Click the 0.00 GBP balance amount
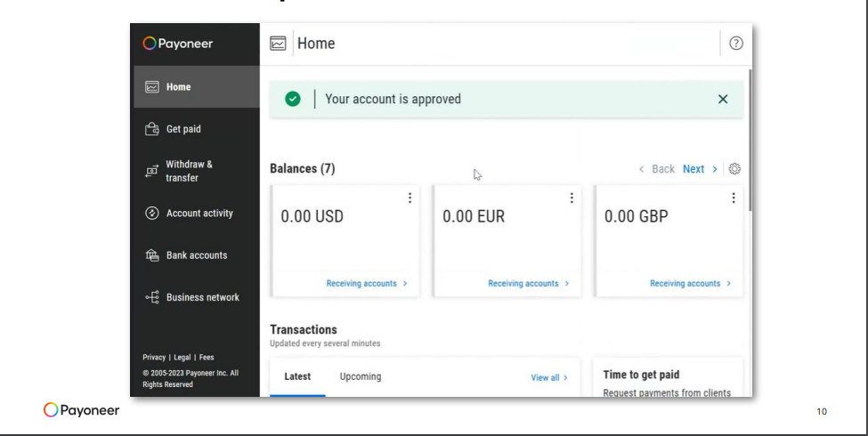 tap(636, 216)
